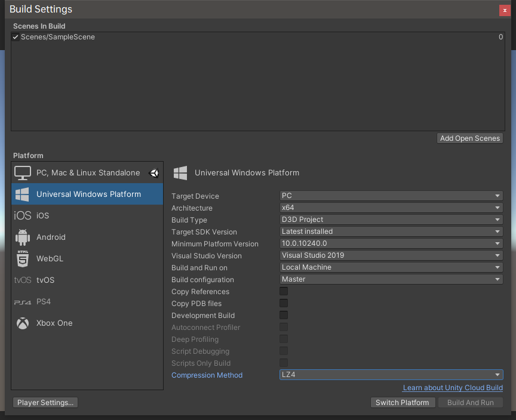The width and height of the screenshot is (516, 420).
Task: Open the Compression Method LZ4 dropdown
Action: pyautogui.click(x=391, y=375)
